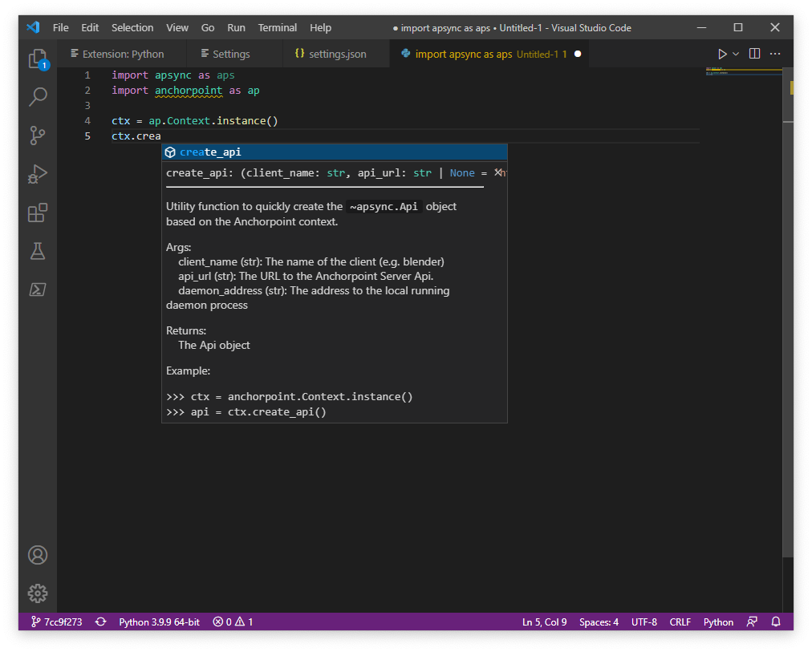Change end of line sequence CRLF

[x=680, y=622]
